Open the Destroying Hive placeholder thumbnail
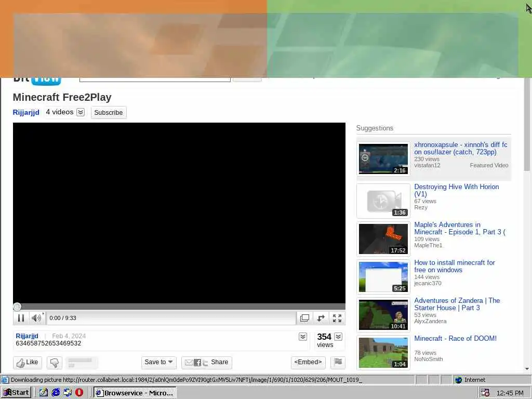The width and height of the screenshot is (532, 399). pyautogui.click(x=383, y=201)
